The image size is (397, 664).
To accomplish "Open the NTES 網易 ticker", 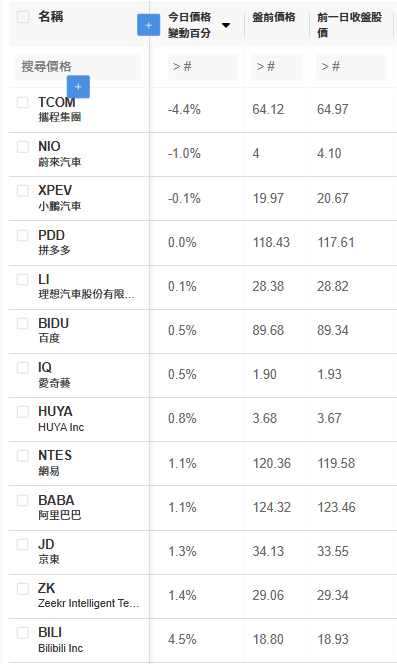I will coord(55,462).
